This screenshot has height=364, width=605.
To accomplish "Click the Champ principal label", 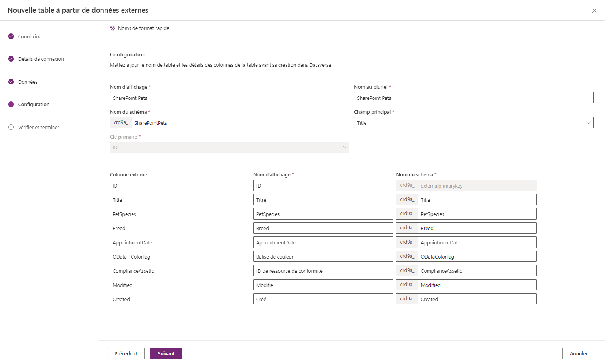I will [372, 112].
